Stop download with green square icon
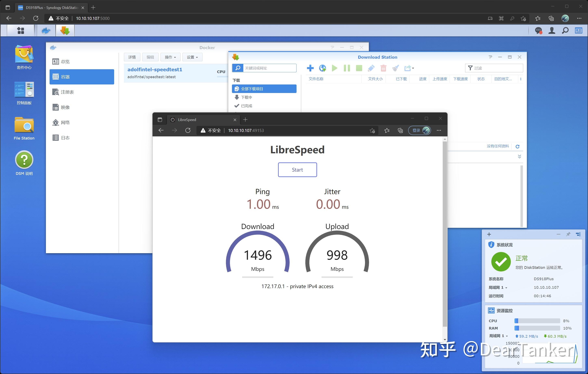This screenshot has height=374, width=588. click(x=359, y=68)
